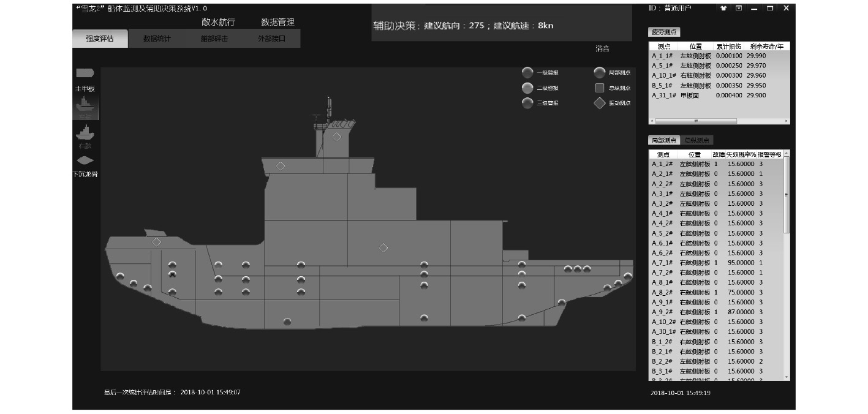Click the 三级警报 alarm indicator
868x414 pixels.
click(527, 103)
